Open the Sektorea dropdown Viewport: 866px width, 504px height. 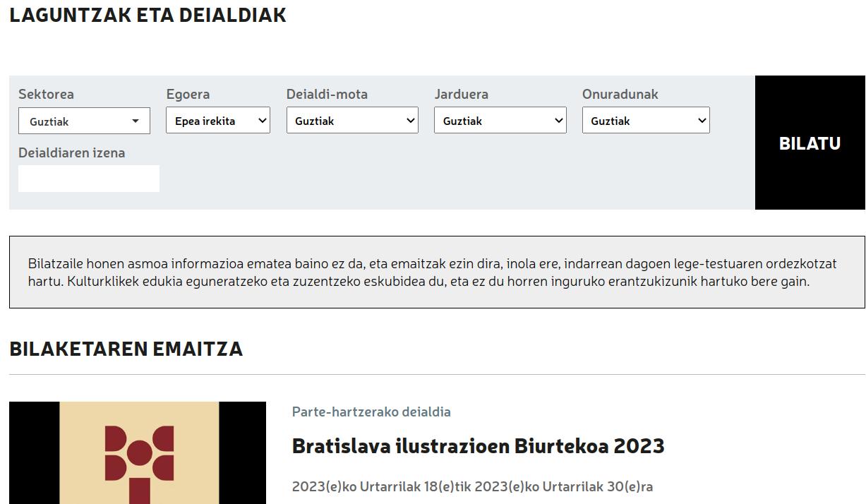pos(84,121)
